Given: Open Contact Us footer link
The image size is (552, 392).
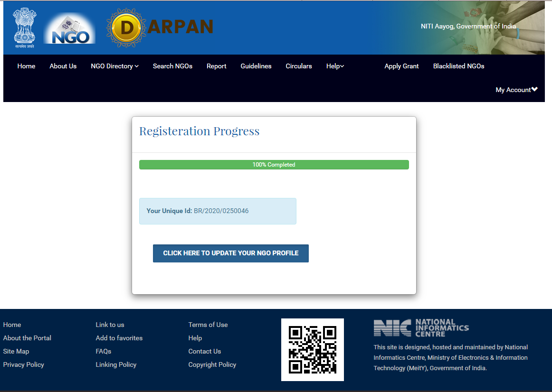Looking at the screenshot, I should pyautogui.click(x=205, y=351).
